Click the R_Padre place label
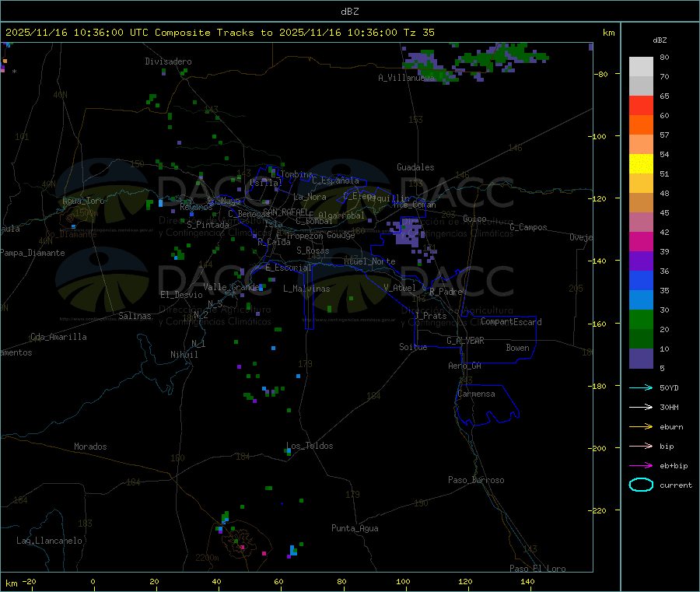The height and width of the screenshot is (592, 700). 445,292
